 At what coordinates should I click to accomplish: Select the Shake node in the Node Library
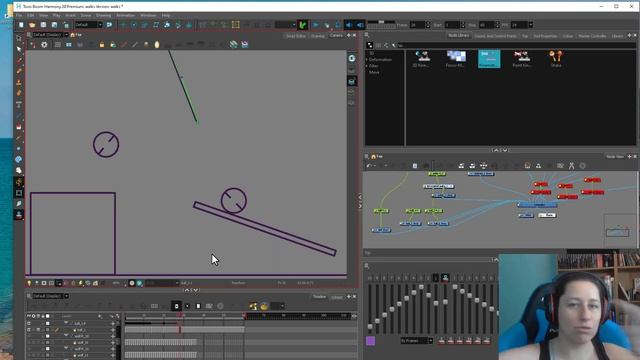(x=556, y=59)
